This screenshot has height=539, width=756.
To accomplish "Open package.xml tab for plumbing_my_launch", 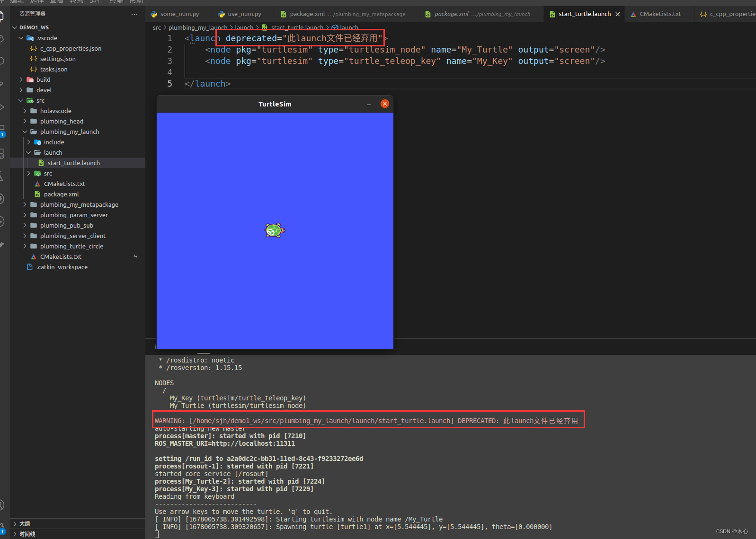I will point(482,14).
